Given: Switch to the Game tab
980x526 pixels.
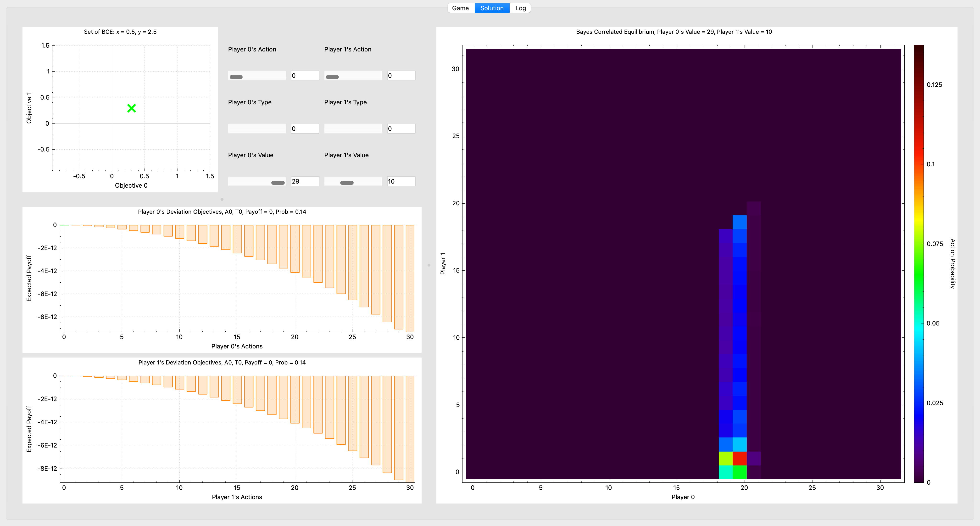Looking at the screenshot, I should (460, 8).
